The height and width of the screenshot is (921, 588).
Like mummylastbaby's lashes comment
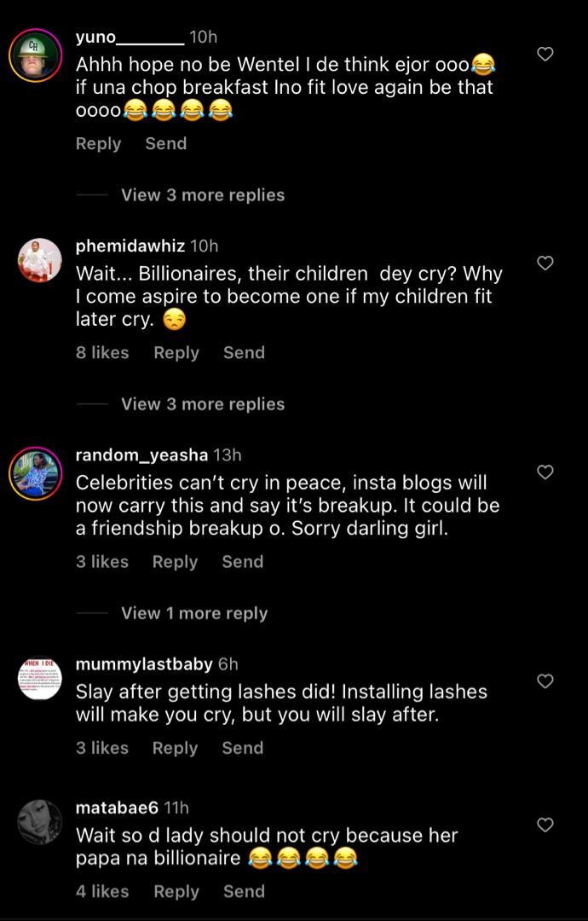(x=545, y=681)
